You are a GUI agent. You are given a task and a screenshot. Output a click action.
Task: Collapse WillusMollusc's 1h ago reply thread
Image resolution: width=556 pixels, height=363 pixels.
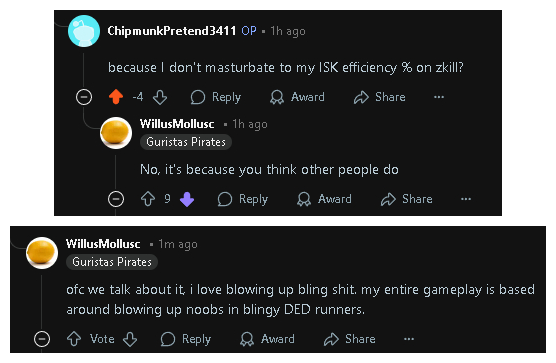[x=116, y=199]
